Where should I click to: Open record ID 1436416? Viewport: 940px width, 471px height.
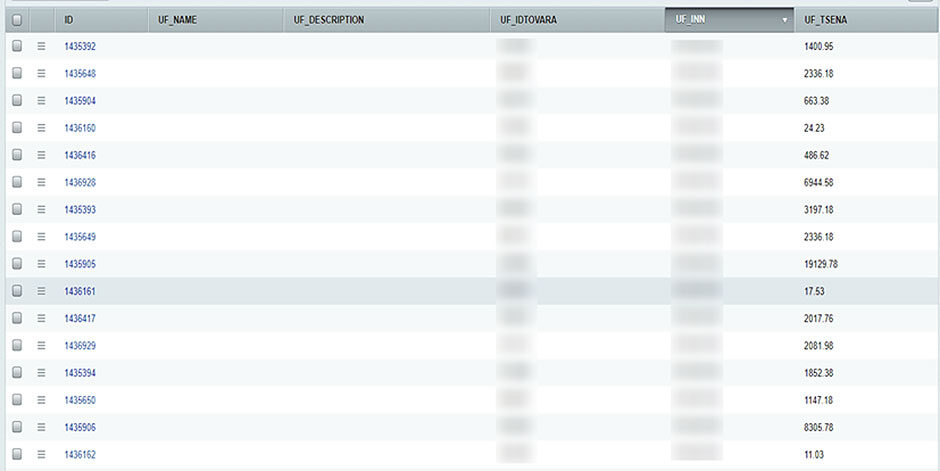click(x=80, y=155)
